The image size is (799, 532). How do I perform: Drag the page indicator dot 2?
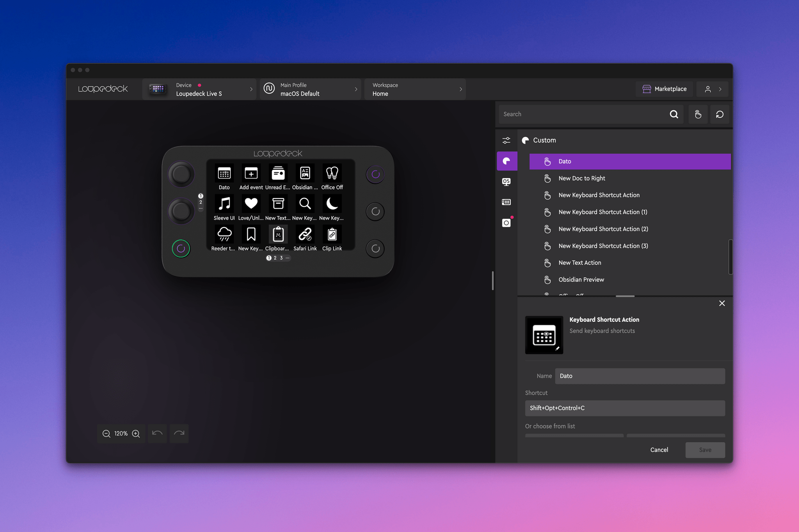275,258
